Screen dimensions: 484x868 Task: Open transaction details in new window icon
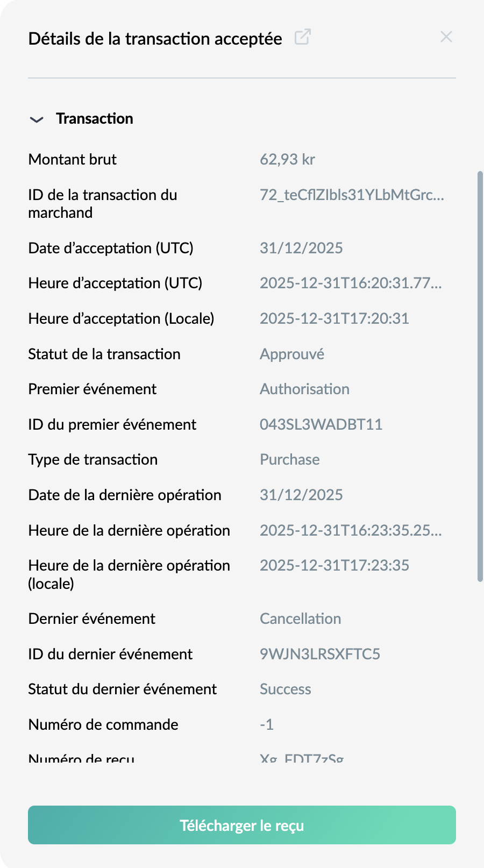303,37
